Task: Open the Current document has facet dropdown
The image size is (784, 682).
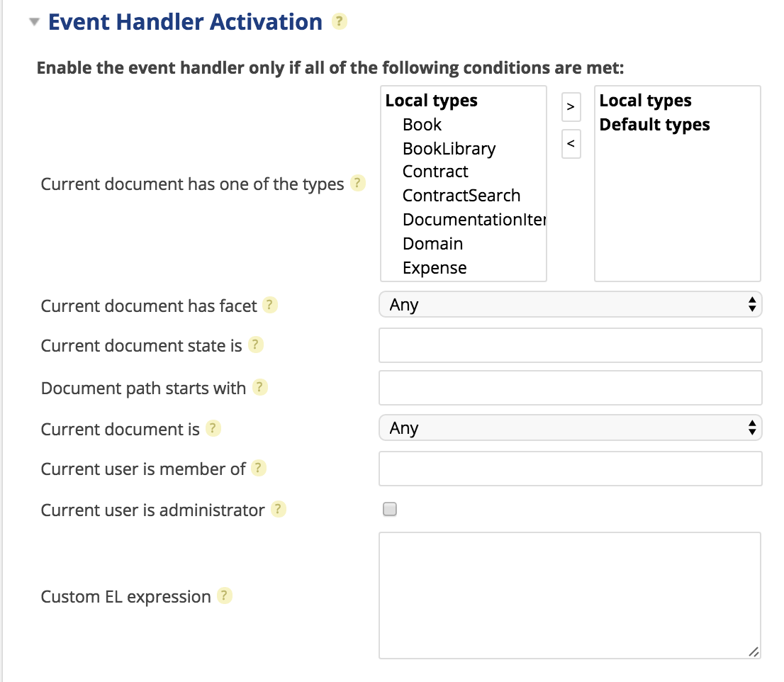Action: [x=570, y=303]
